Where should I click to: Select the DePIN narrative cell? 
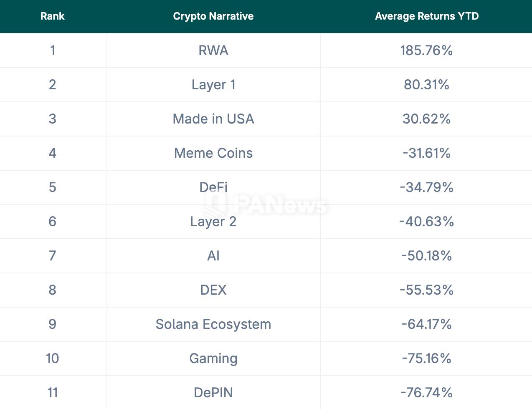point(213,393)
